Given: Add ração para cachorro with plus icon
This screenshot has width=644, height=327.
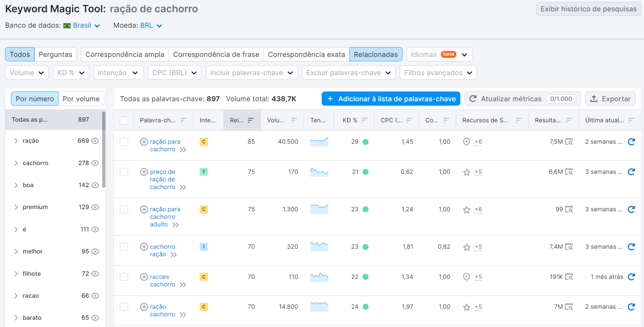Looking at the screenshot, I should coord(144,142).
